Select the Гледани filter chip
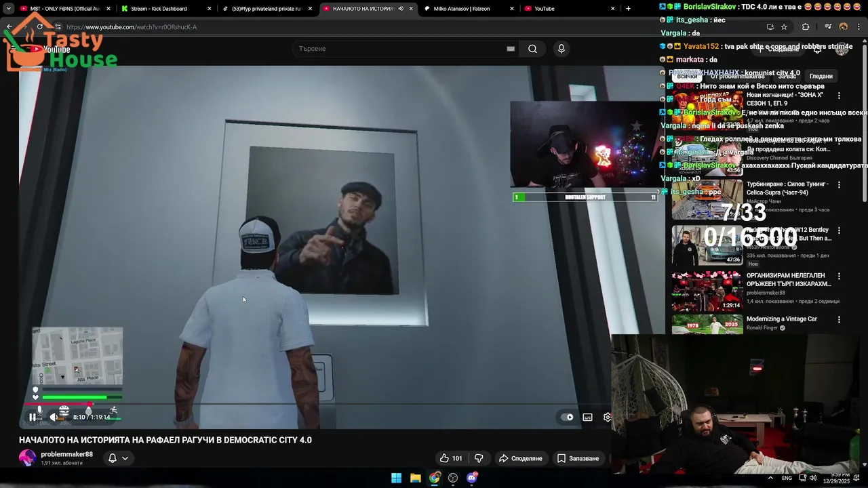Image resolution: width=868 pixels, height=488 pixels. coord(821,77)
